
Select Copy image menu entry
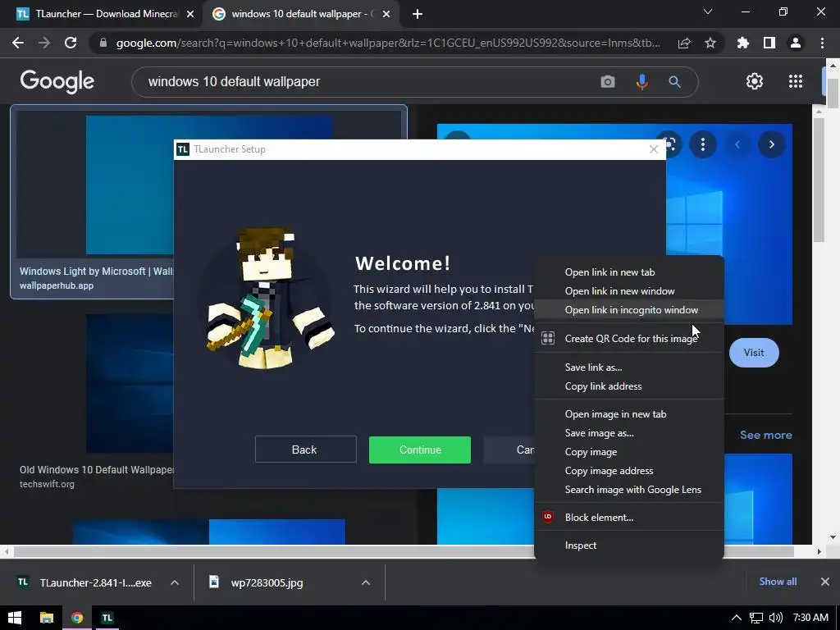pos(629,452)
